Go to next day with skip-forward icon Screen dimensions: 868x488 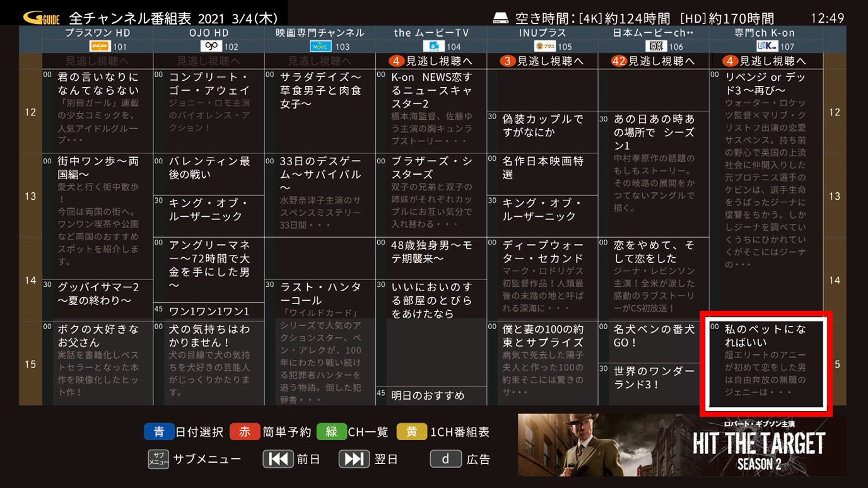click(x=354, y=459)
